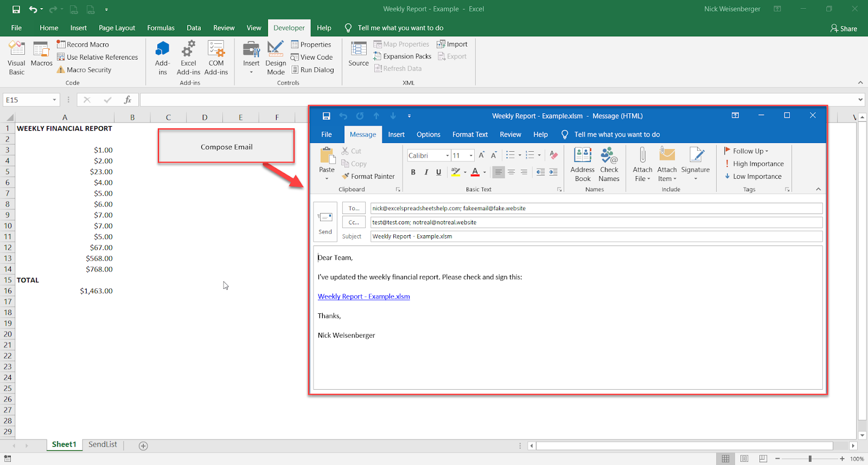The height and width of the screenshot is (465, 868).
Task: Click the Cc... recipients button
Action: (354, 222)
